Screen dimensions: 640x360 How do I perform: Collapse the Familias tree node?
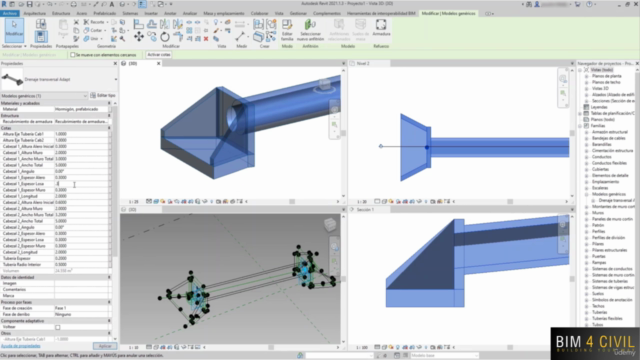pyautogui.click(x=581, y=126)
